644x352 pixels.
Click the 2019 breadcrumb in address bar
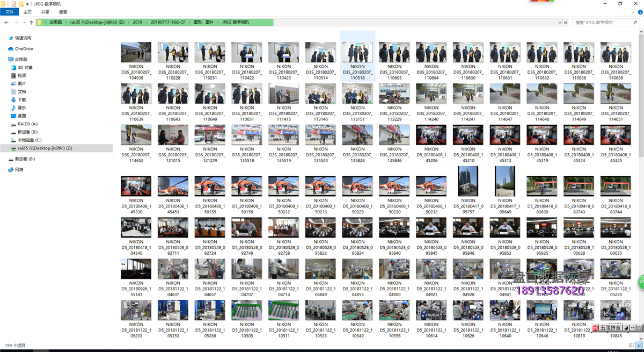137,23
